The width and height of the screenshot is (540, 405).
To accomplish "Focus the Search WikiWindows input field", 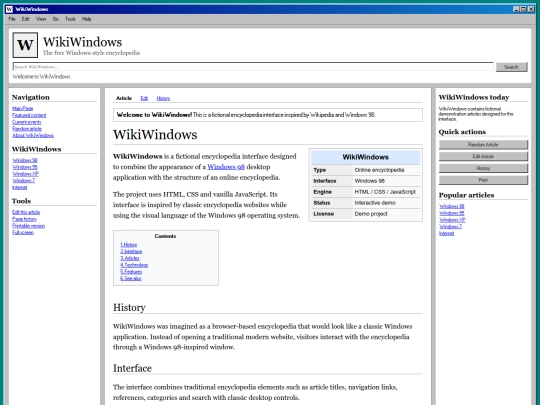I will tap(253, 67).
